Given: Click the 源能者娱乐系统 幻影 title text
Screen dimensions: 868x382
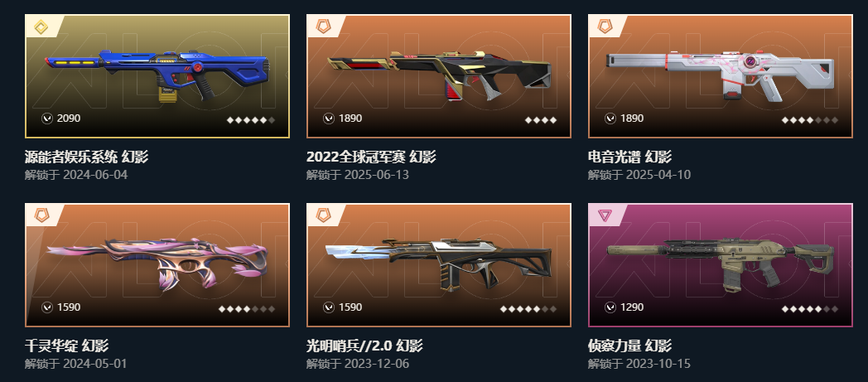Looking at the screenshot, I should point(86,157).
